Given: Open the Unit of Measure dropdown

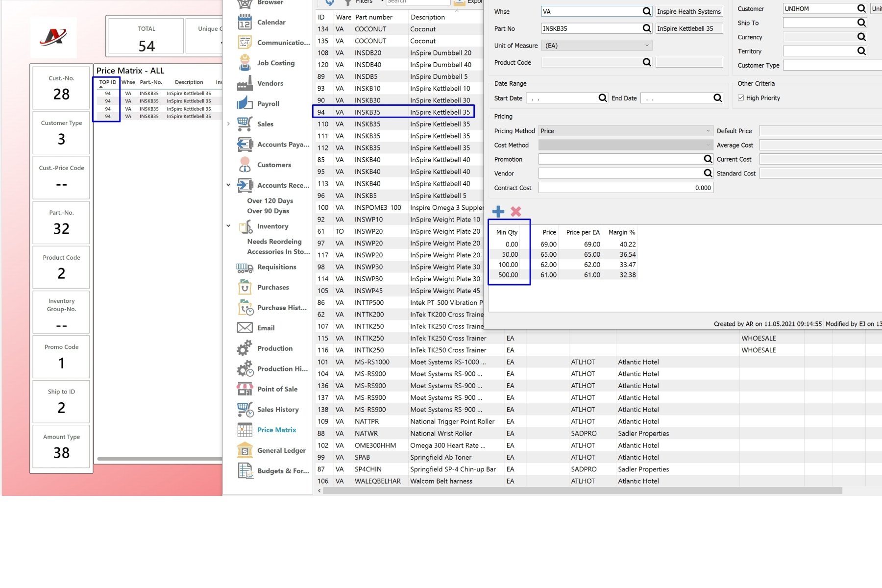Looking at the screenshot, I should (x=598, y=46).
